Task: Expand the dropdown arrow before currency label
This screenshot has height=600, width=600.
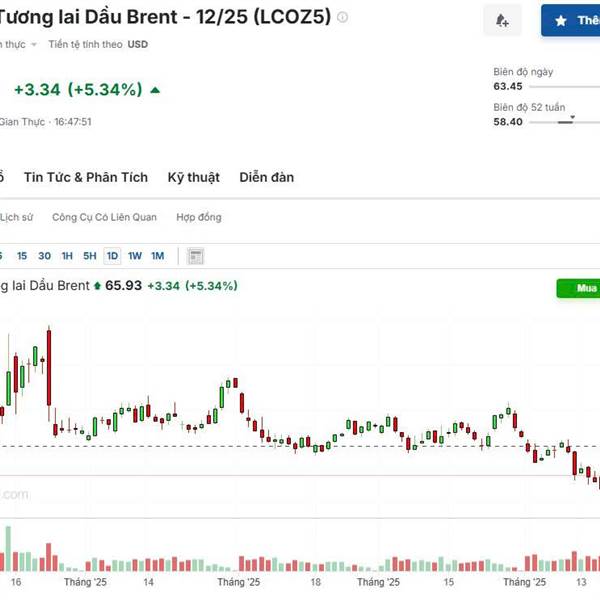Action: point(33,45)
